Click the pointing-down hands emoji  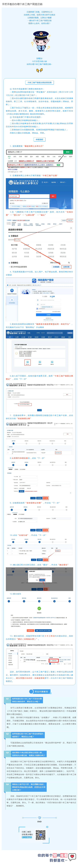click(39, 70)
